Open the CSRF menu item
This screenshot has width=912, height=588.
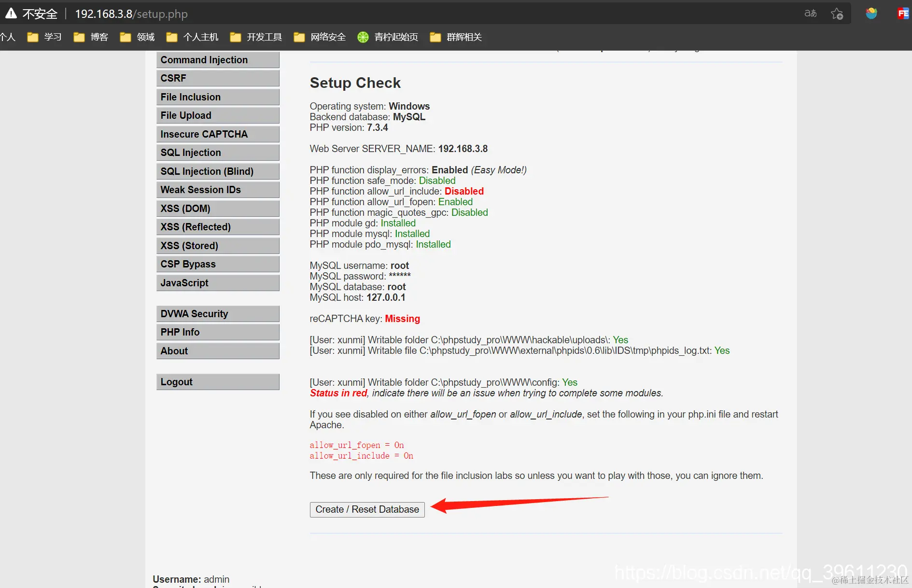(x=218, y=78)
